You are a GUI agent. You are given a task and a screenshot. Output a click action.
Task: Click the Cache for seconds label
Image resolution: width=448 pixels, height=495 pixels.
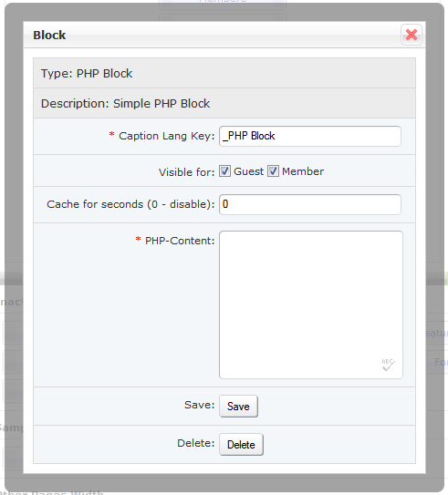coord(130,204)
